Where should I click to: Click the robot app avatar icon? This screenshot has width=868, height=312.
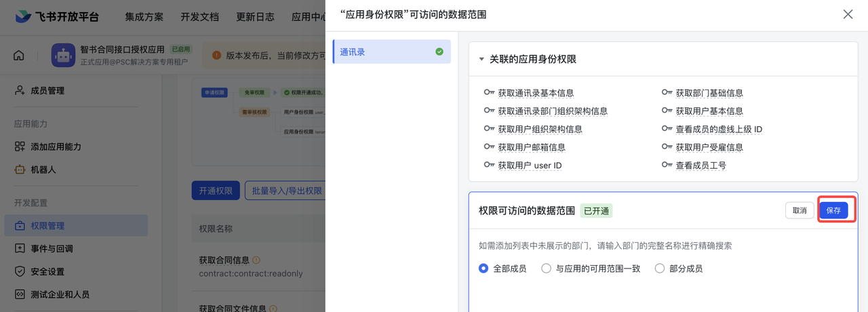pos(63,56)
